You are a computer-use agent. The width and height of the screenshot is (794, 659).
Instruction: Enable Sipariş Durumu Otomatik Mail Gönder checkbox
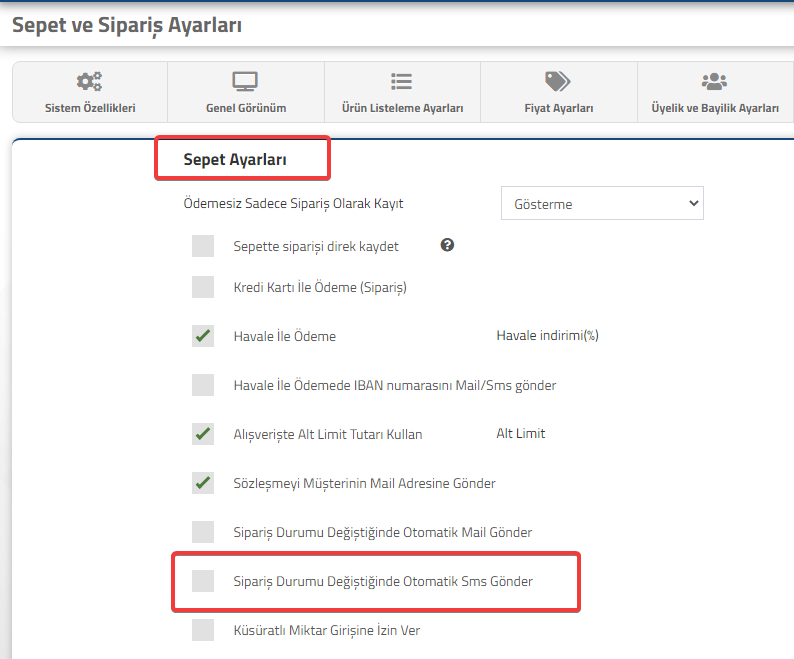(203, 532)
